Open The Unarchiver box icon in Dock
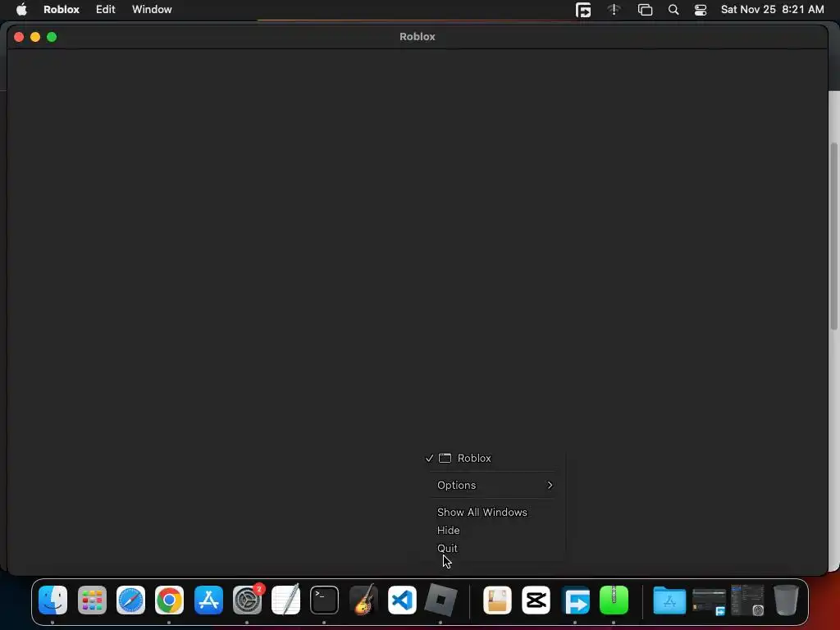840x630 pixels. click(x=497, y=600)
